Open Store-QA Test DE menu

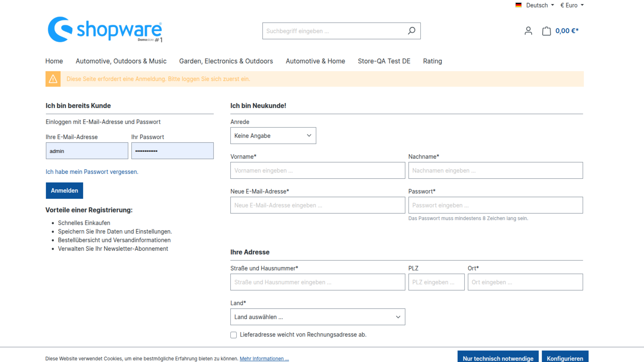tap(384, 61)
